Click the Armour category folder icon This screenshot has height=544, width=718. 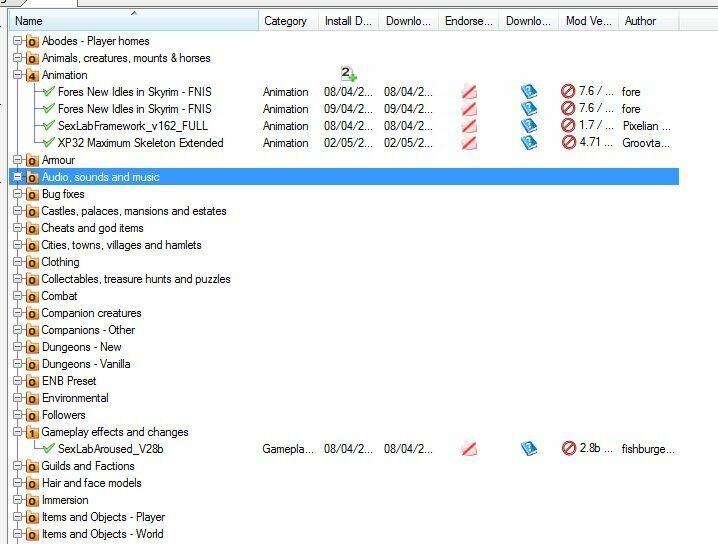click(x=32, y=160)
